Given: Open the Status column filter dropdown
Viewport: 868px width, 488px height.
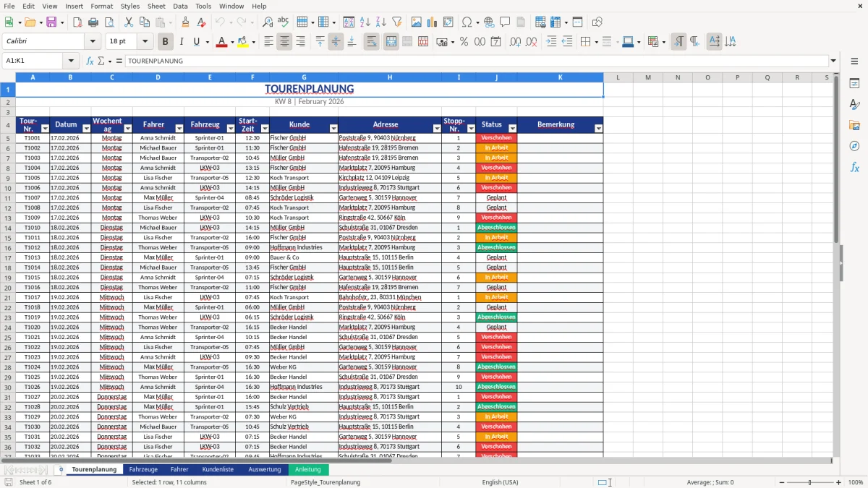Looking at the screenshot, I should [x=511, y=127].
